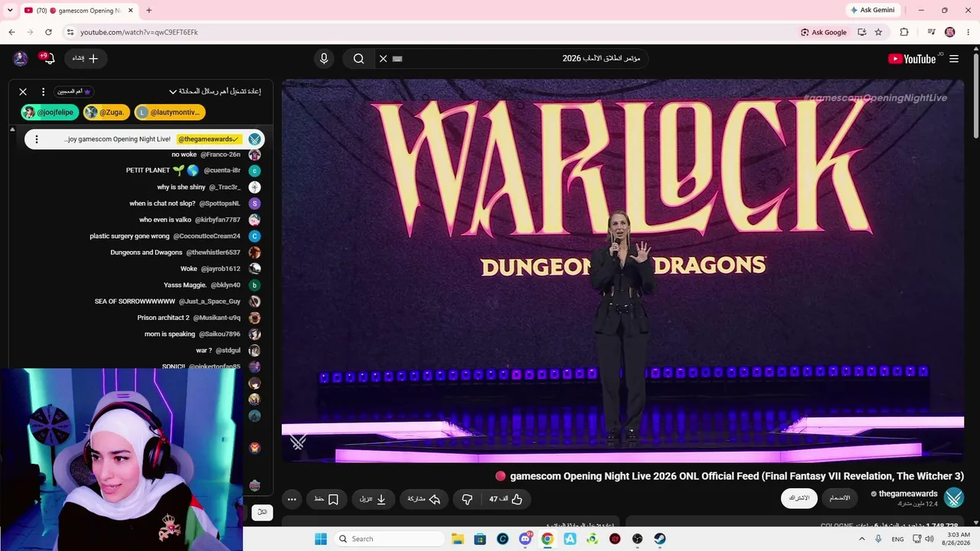The width and height of the screenshot is (980, 551).
Task: Select the @joojfelipe chat chip
Action: pyautogui.click(x=50, y=112)
